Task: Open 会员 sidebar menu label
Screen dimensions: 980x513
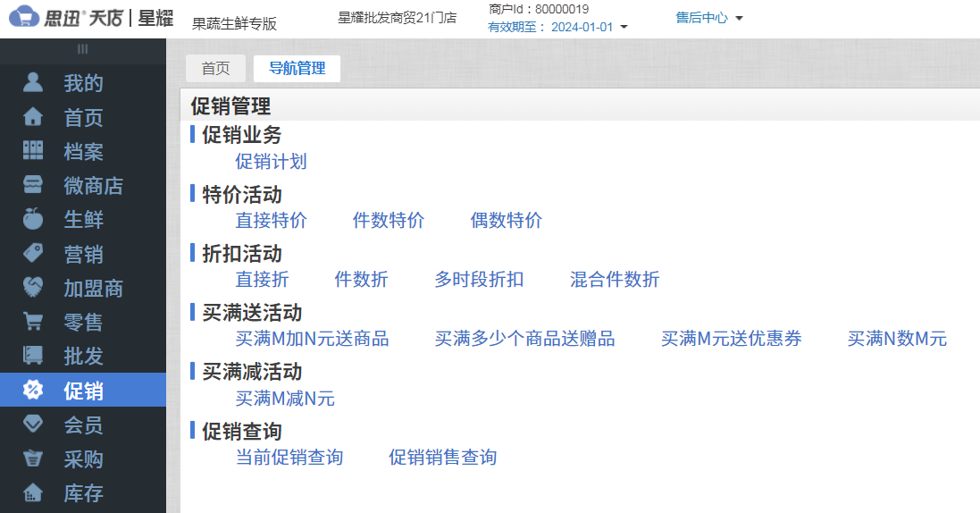Action: [x=83, y=425]
